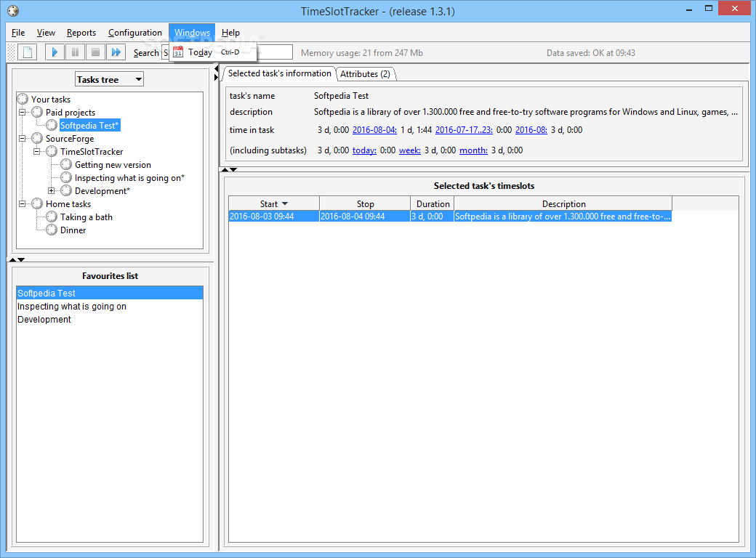Click the TimeSlotTracker app icon in title bar
Viewport: 756px width, 558px height.
click(14, 11)
